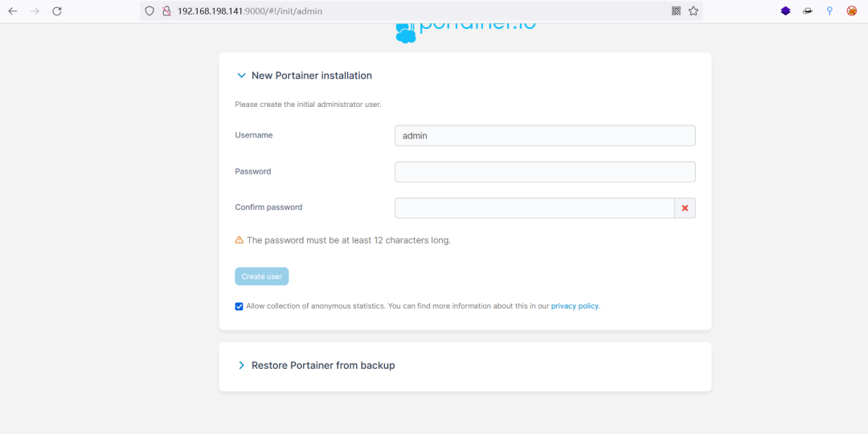Click the browser back arrow
The width and height of the screenshot is (868, 434).
point(13,11)
